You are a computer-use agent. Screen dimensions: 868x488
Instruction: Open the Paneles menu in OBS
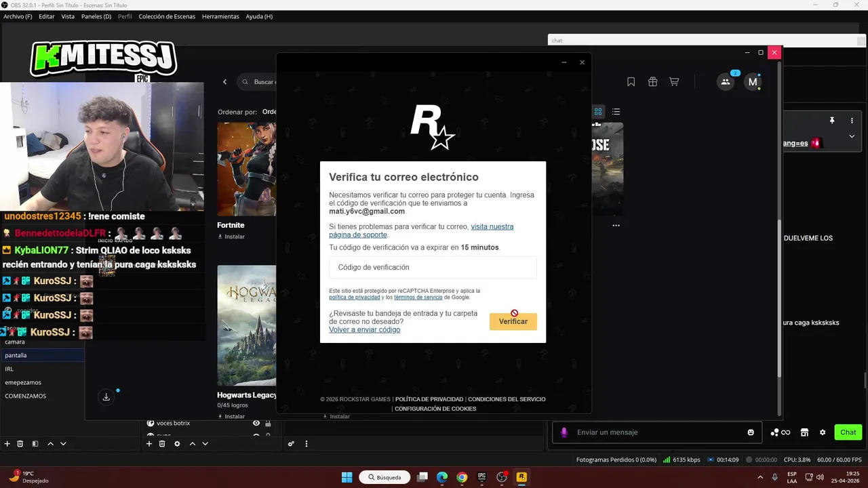point(96,16)
